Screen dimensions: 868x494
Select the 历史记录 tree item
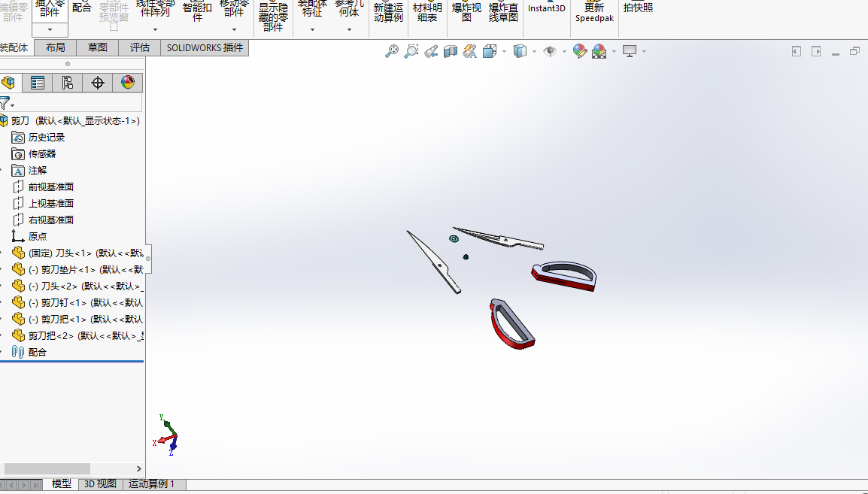coord(38,137)
